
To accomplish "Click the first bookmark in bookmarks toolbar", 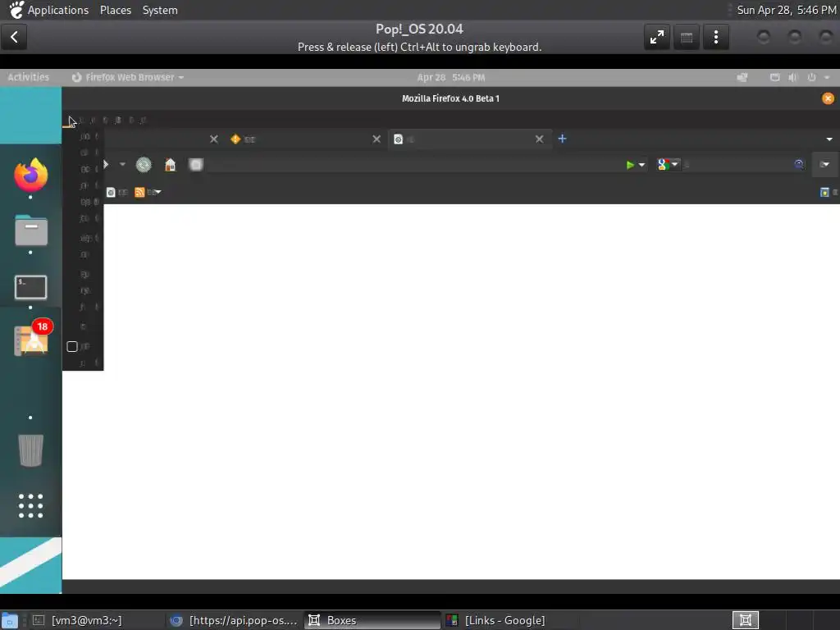I will pyautogui.click(x=116, y=192).
